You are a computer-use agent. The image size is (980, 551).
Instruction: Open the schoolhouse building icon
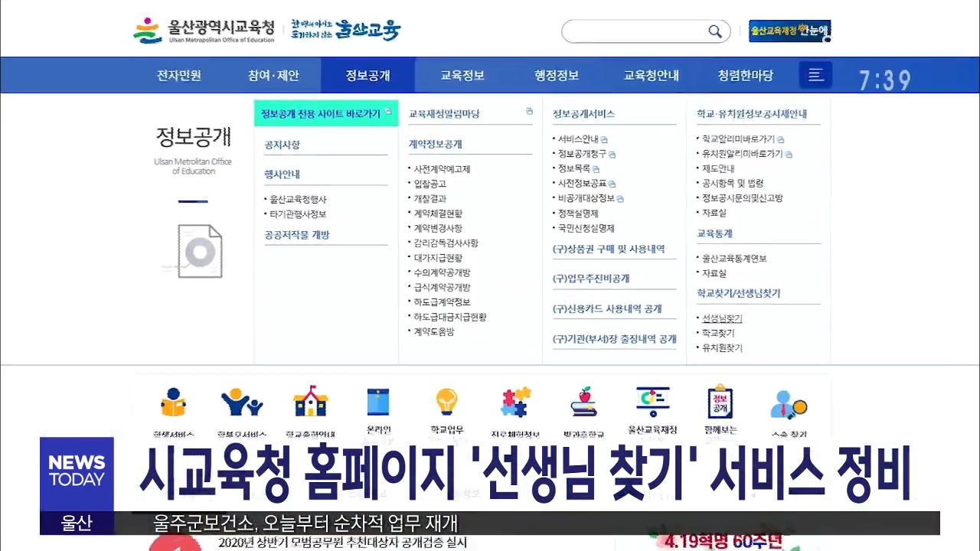(310, 402)
